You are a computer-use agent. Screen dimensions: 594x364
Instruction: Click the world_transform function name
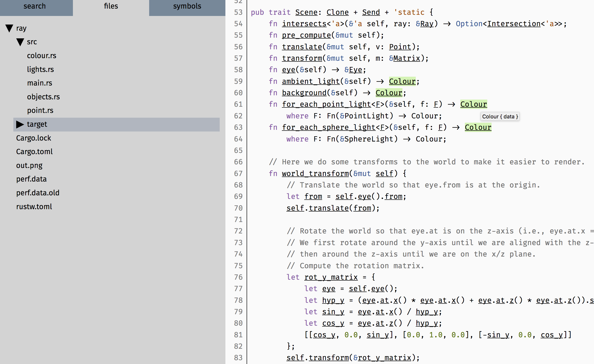click(x=315, y=174)
